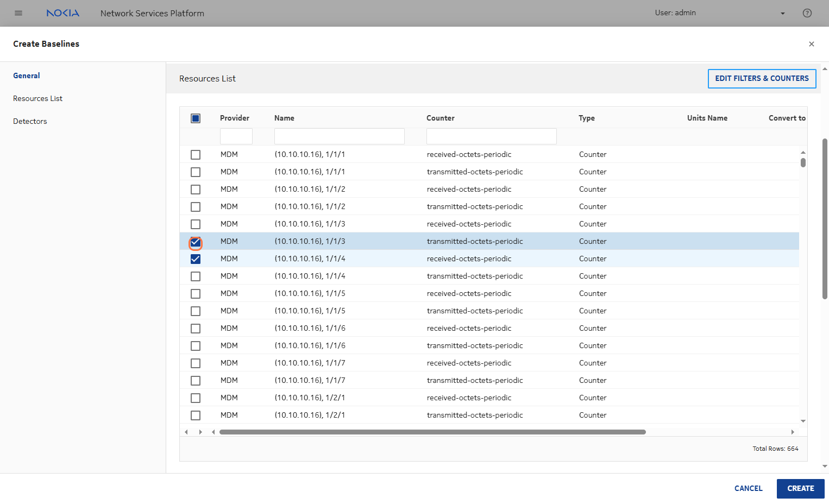Click the Counter column filter field
Viewport: 829px width, 504px height.
[491, 136]
